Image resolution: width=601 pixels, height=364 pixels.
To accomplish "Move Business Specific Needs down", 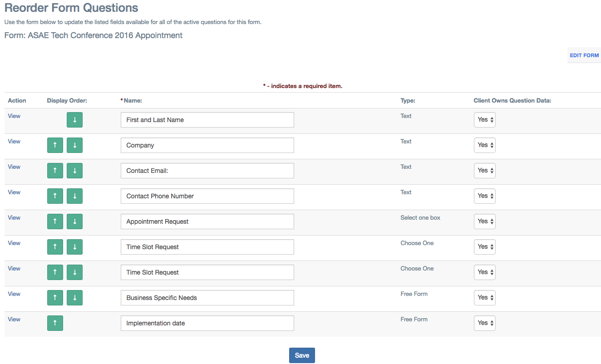I will [x=74, y=297].
